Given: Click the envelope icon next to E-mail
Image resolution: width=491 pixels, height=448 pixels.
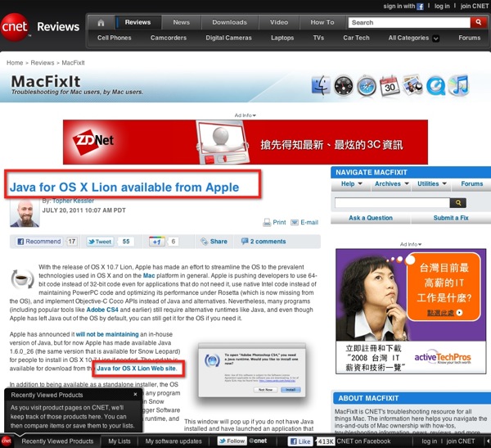Looking at the screenshot, I should tap(295, 222).
